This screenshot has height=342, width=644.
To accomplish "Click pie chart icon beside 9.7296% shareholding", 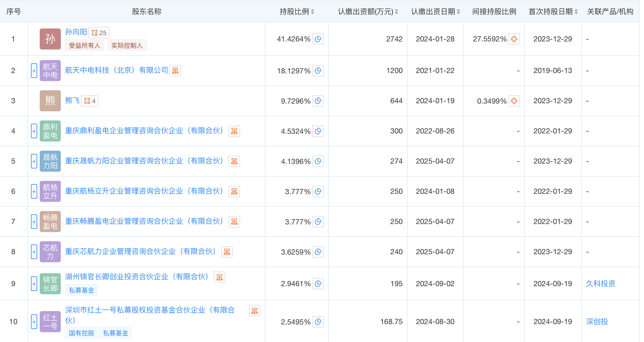I will click(x=318, y=101).
